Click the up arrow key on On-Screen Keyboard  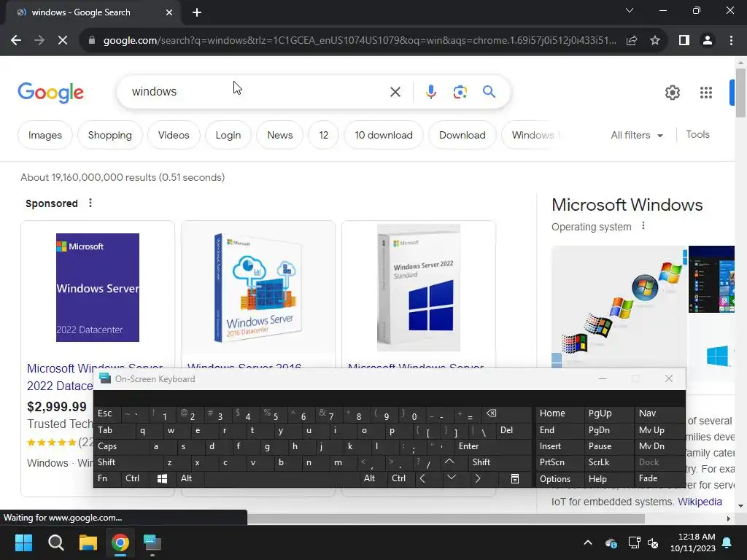[449, 462]
